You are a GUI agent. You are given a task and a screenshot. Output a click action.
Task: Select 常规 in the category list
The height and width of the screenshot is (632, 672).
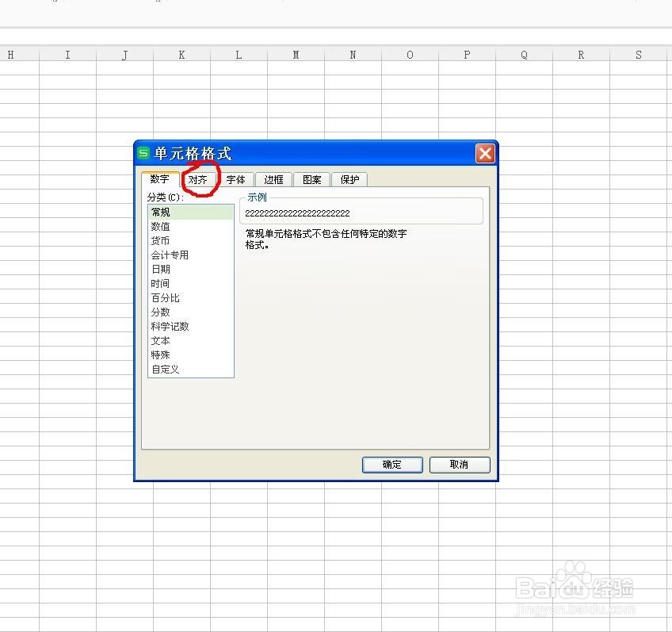(x=191, y=213)
